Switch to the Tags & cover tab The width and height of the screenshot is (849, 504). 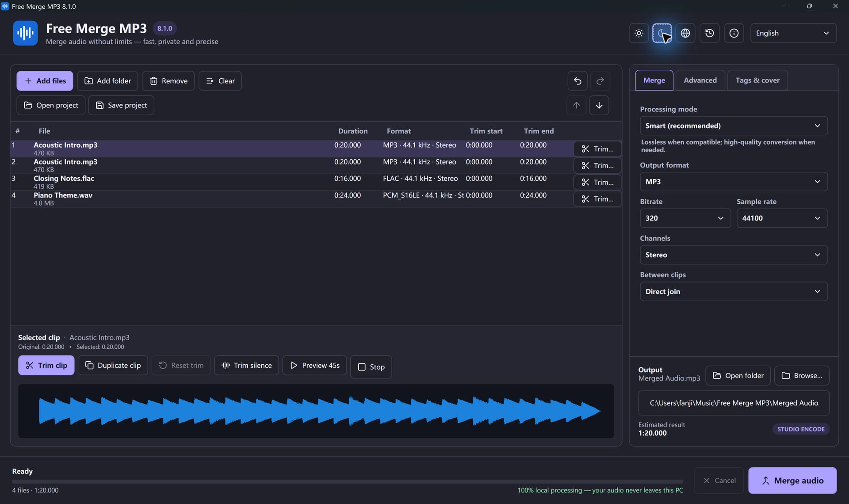(757, 80)
